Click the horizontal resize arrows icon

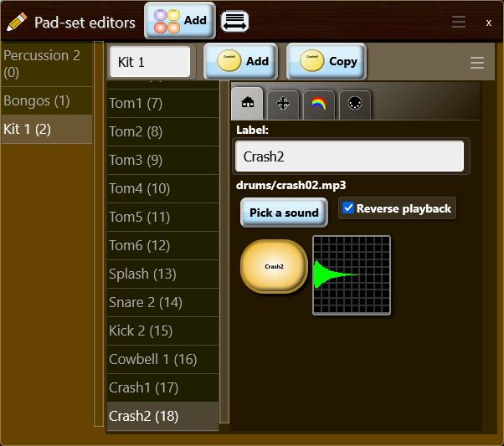point(234,22)
